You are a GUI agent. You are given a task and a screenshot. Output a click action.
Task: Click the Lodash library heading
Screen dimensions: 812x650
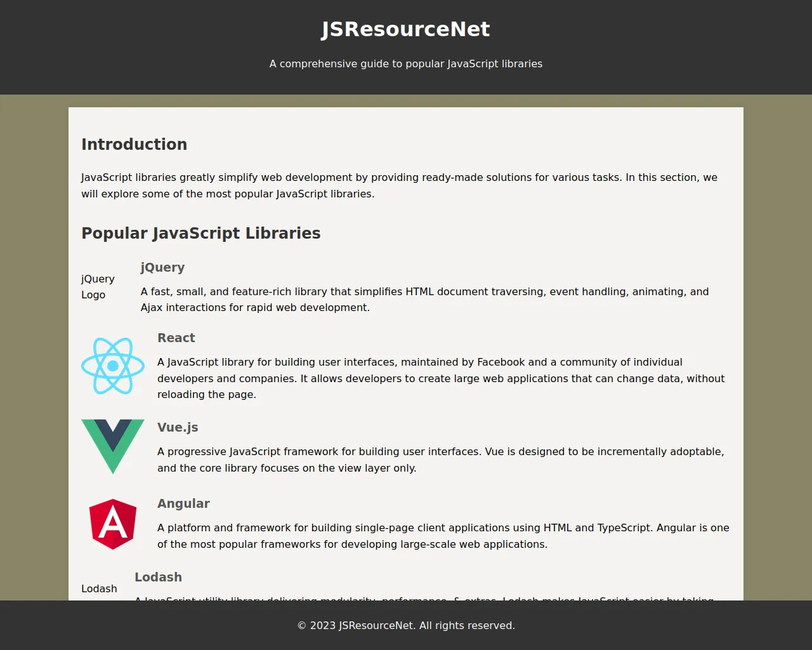[x=158, y=577]
